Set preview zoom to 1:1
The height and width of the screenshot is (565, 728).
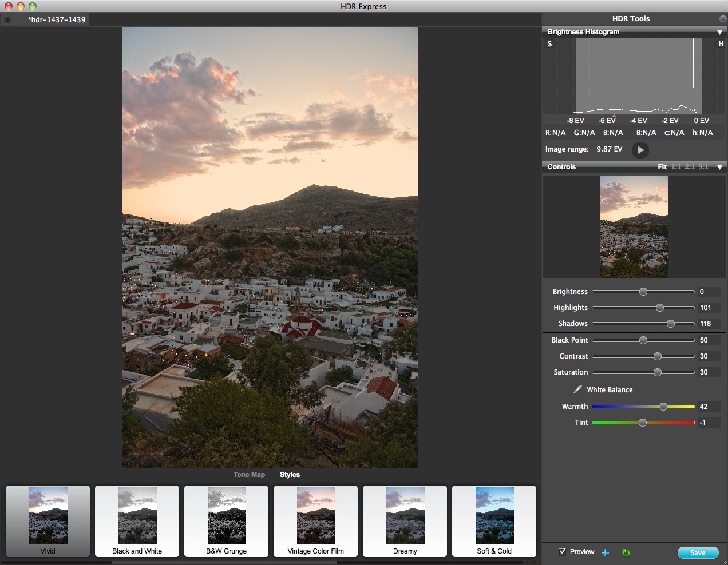tap(677, 166)
